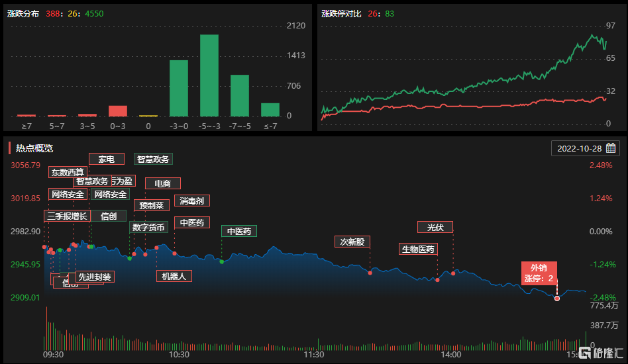Click the 外销 涨停: 2 tooltip
Screen dimensions: 628x364
tap(539, 273)
